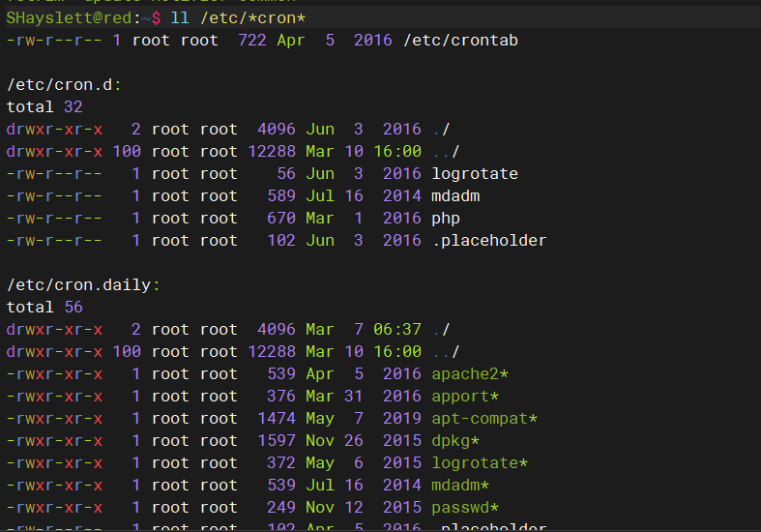Click the size '1474' on apt-compat row
Image resolution: width=761 pixels, height=532 pixels.
[x=277, y=419]
